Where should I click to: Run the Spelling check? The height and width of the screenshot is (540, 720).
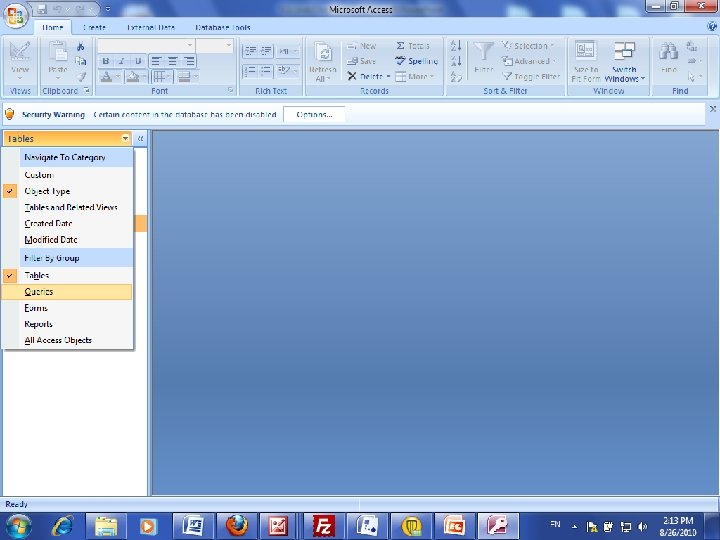pyautogui.click(x=416, y=61)
